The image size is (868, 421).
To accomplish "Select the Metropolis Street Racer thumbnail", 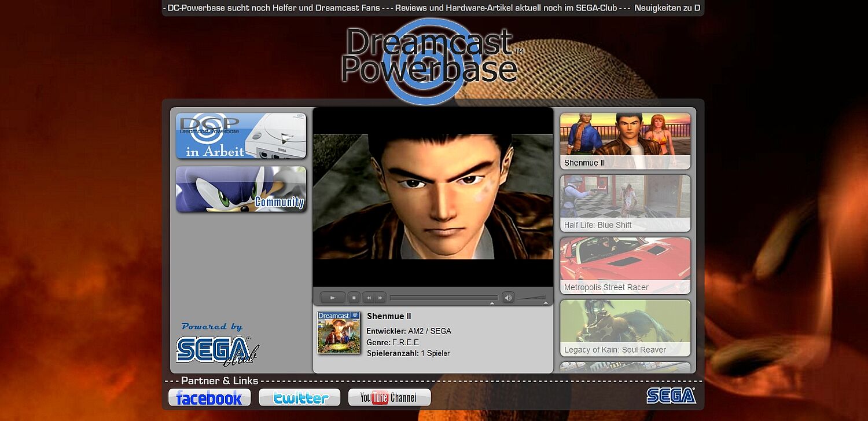I will tap(625, 266).
